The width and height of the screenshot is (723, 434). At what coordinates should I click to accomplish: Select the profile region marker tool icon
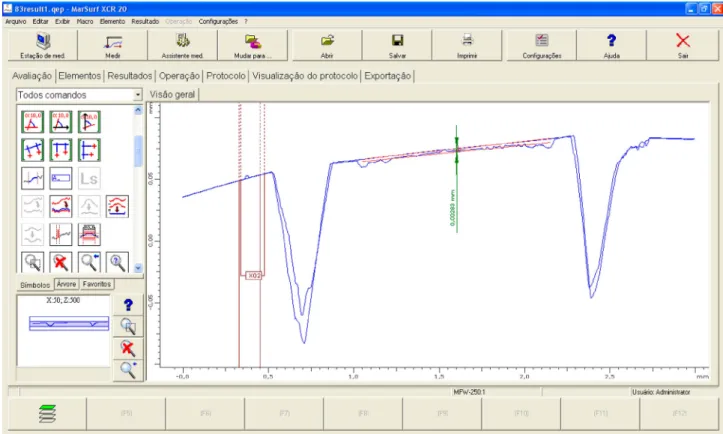[61, 234]
